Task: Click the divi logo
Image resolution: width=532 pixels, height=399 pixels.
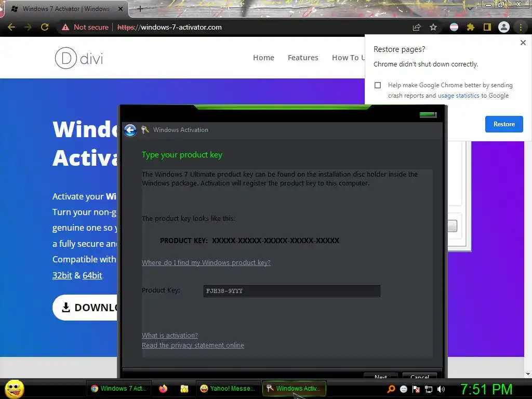Action: [79, 58]
